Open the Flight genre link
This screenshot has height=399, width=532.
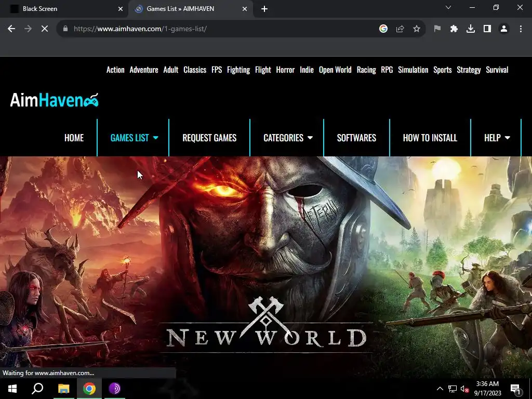(x=263, y=70)
